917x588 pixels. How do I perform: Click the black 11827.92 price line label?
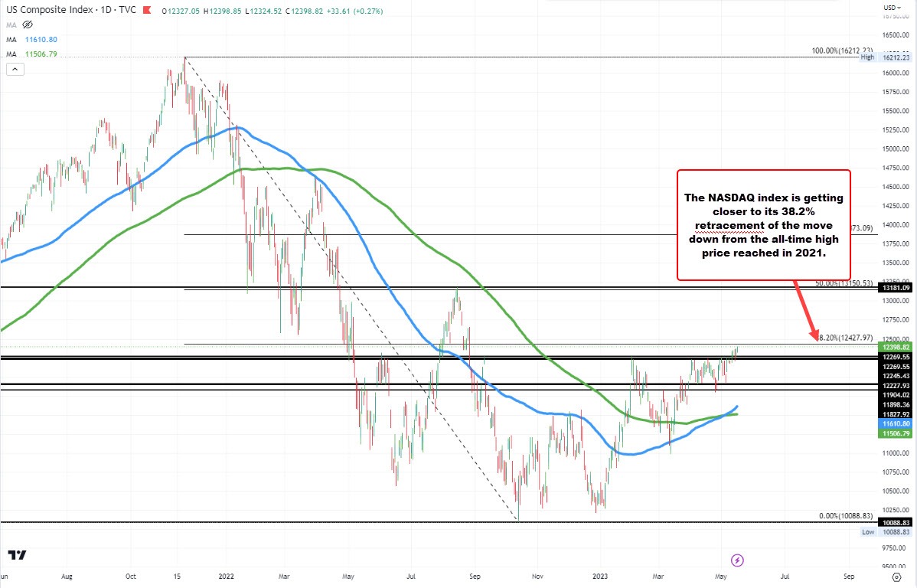[896, 413]
